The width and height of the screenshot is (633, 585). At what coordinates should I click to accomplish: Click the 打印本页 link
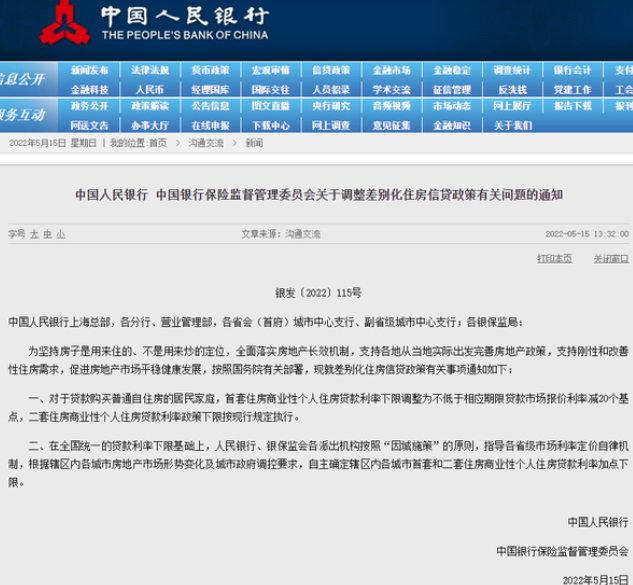[554, 258]
